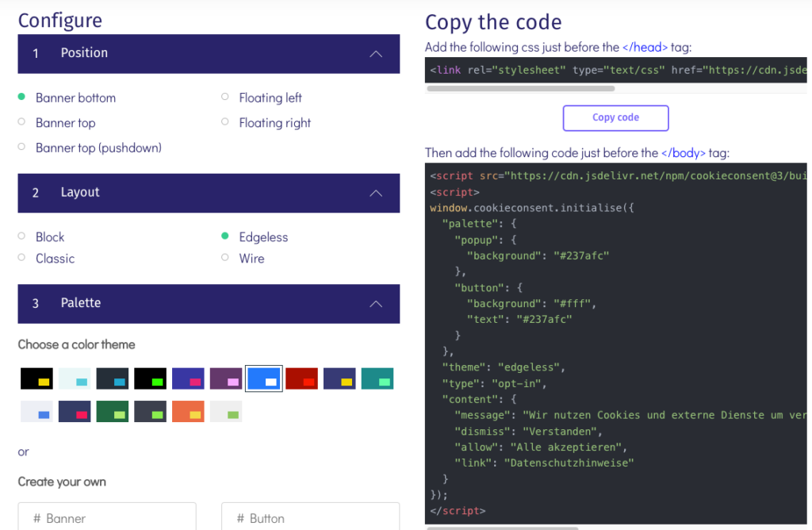Choose the Edgeless layout
The height and width of the screenshot is (530, 812).
tap(224, 236)
